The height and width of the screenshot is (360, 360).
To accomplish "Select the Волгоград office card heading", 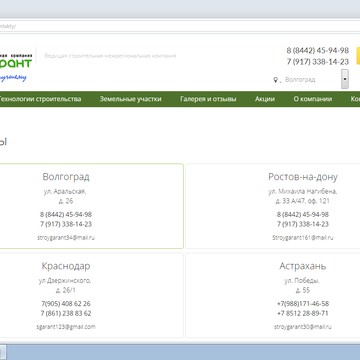I will pos(66,177).
